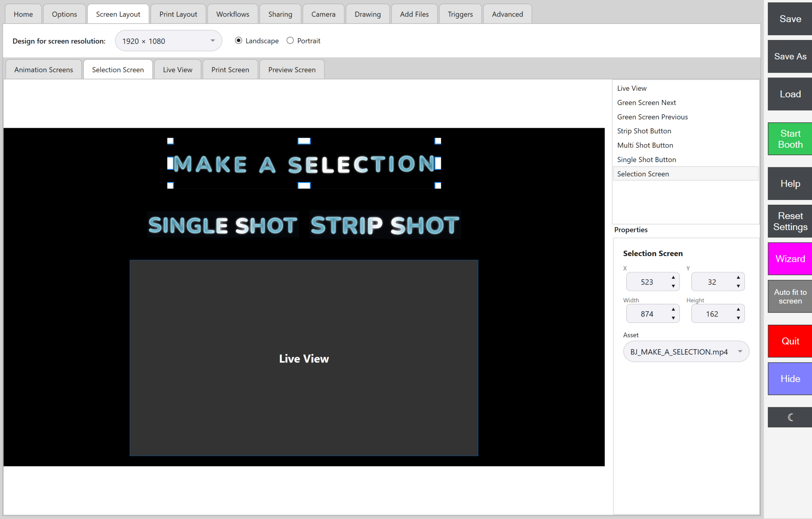Decrease the X position value
The height and width of the screenshot is (519, 812).
pyautogui.click(x=673, y=286)
